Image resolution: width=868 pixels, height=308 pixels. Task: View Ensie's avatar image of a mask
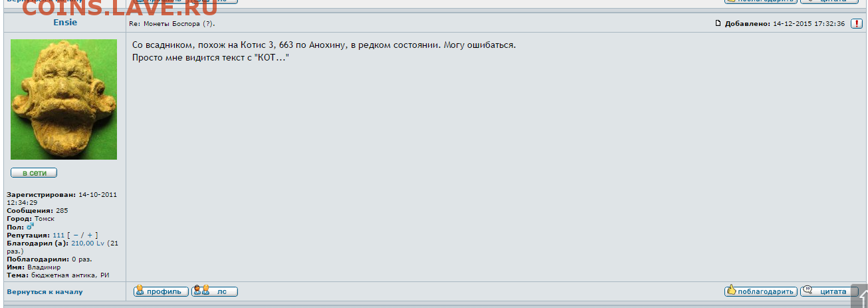click(x=64, y=99)
